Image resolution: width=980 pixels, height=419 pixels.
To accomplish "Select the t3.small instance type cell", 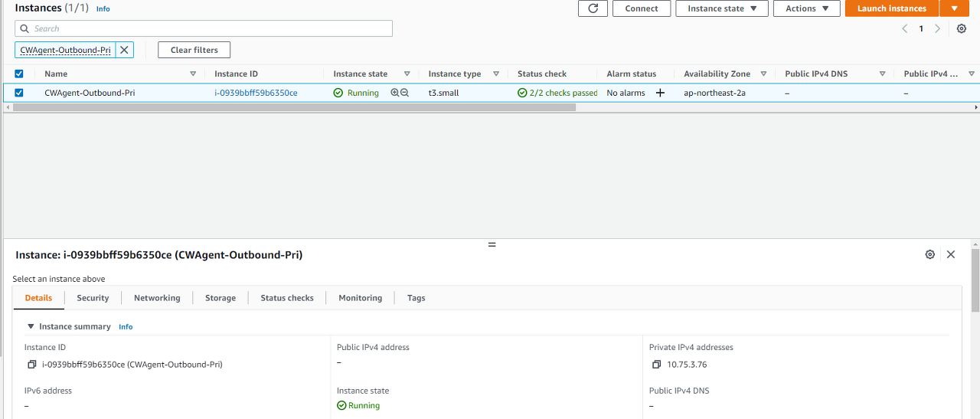I will click(x=443, y=93).
